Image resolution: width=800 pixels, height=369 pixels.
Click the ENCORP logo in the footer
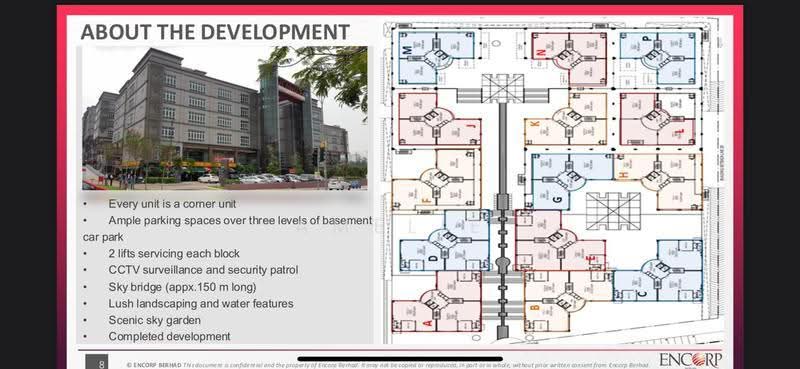click(690, 360)
